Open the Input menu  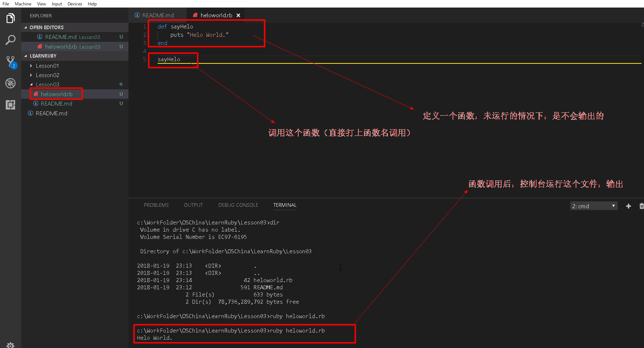(57, 4)
